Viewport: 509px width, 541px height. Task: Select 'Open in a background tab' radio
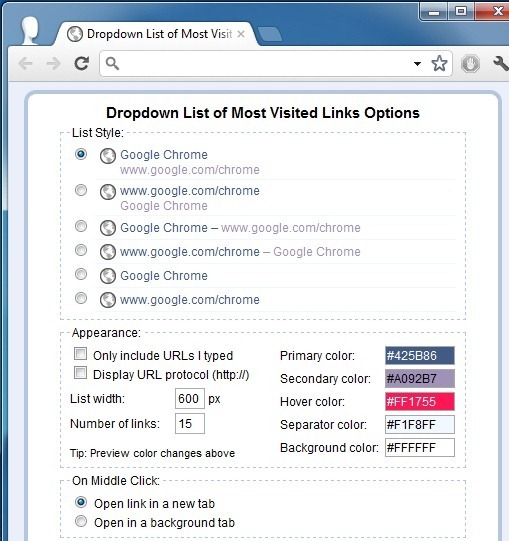(x=81, y=521)
